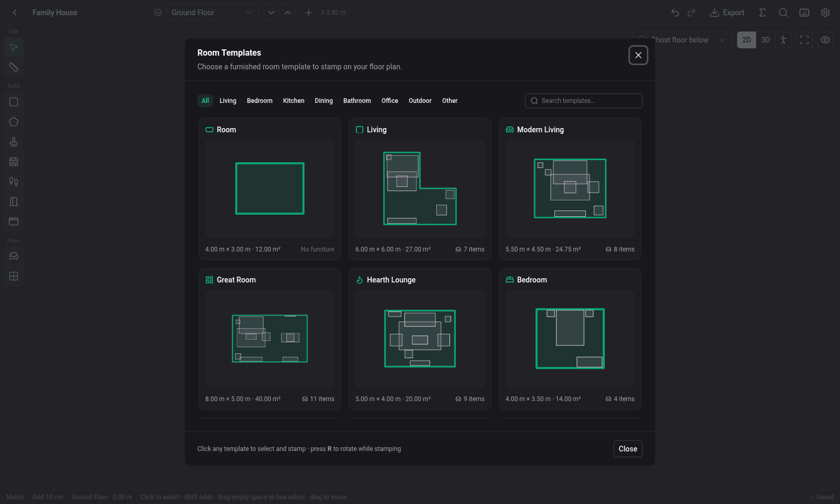Select the window tool
This screenshot has width=840, height=504.
(x=14, y=222)
